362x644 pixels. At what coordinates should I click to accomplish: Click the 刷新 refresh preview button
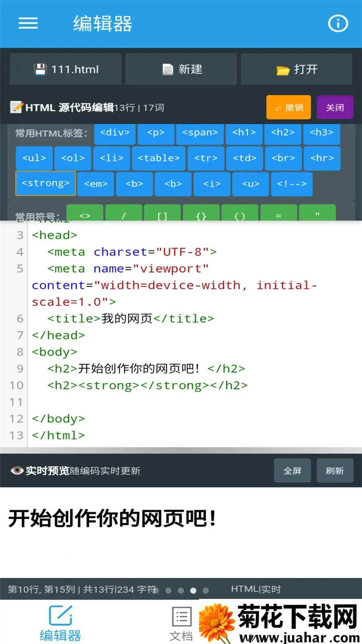click(x=335, y=471)
